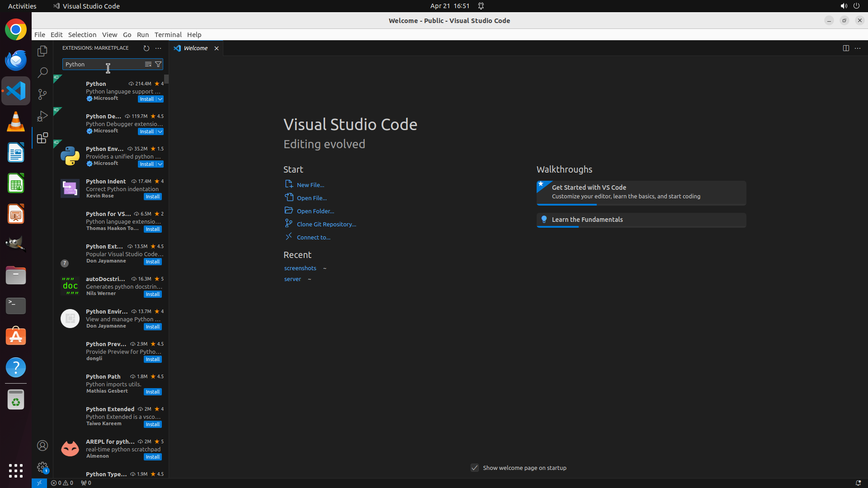Click the Refresh extensions icon

[146, 48]
